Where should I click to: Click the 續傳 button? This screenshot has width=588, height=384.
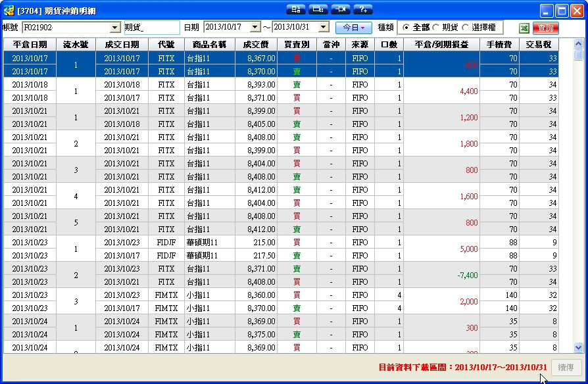pyautogui.click(x=566, y=367)
